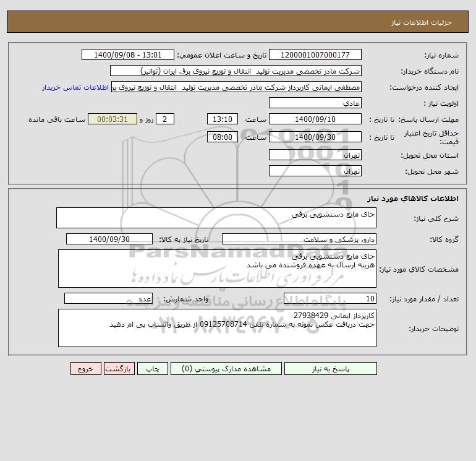Click the شهر محل تحویل label
The height and width of the screenshot is (461, 476).
point(431,171)
